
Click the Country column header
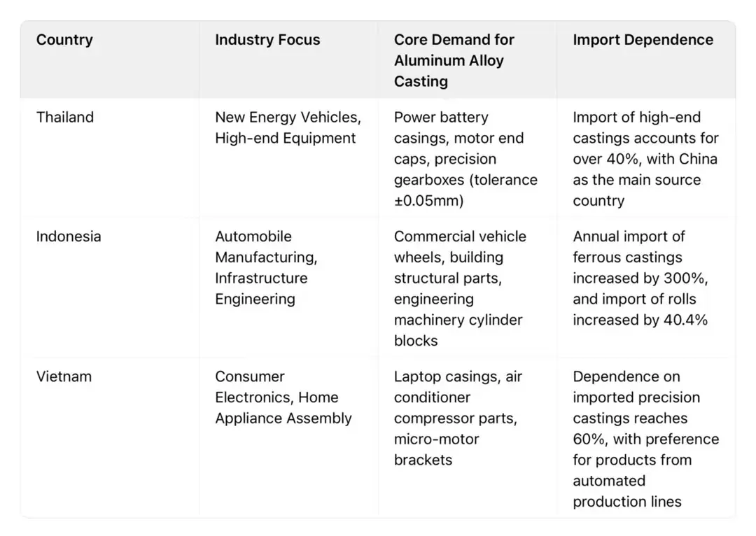click(x=64, y=40)
